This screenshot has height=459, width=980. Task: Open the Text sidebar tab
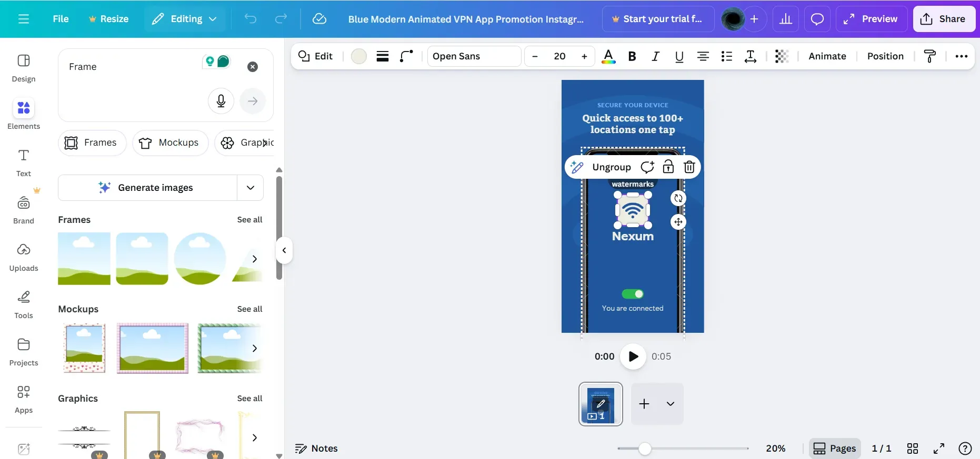[24, 162]
